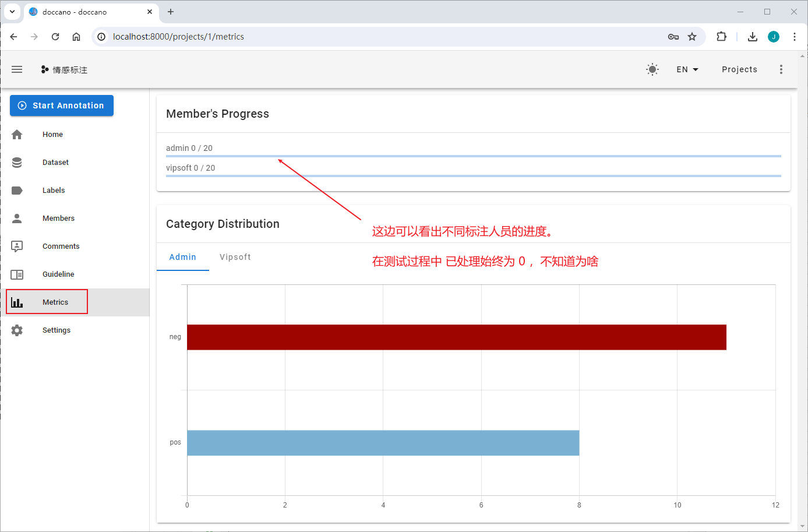Bookmark this page with star icon

(x=692, y=37)
